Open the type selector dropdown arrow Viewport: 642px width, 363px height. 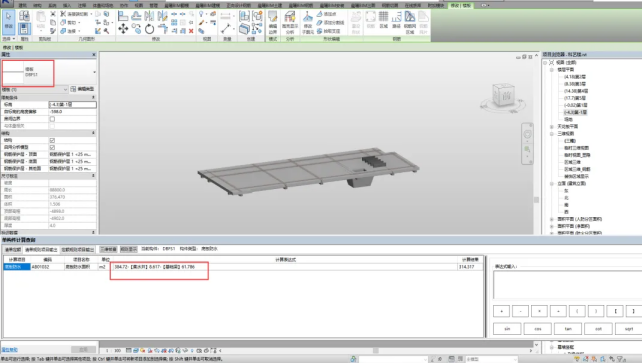[x=94, y=72]
